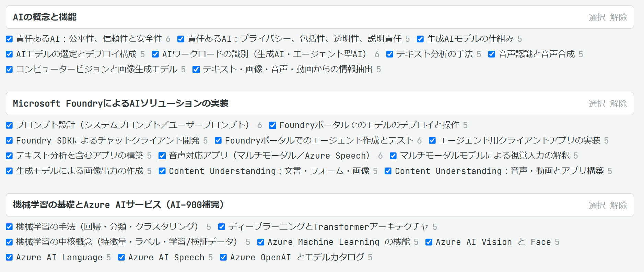The image size is (644, 272).
Task: Deselect Foundry SDKによるチャットクライアント開発 checkbox
Action: (9, 140)
